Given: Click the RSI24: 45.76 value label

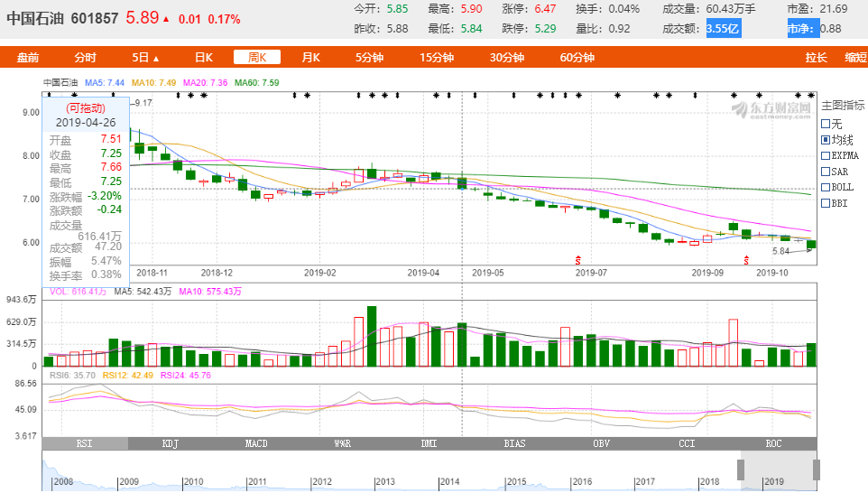Looking at the screenshot, I should click(186, 375).
